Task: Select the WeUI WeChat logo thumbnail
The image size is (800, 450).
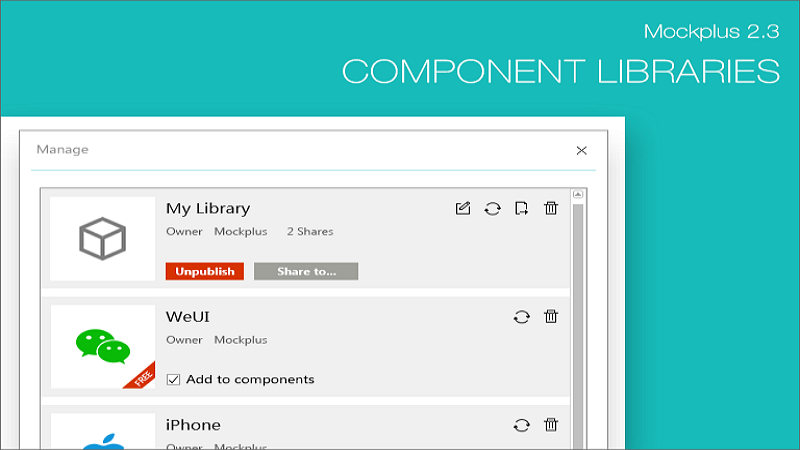Action: click(102, 346)
